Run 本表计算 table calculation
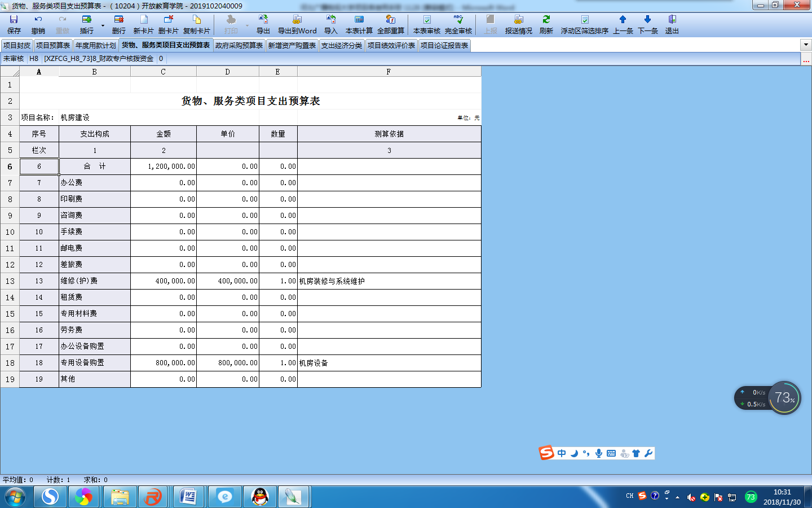Screen dimensions: 812x508 point(359,24)
